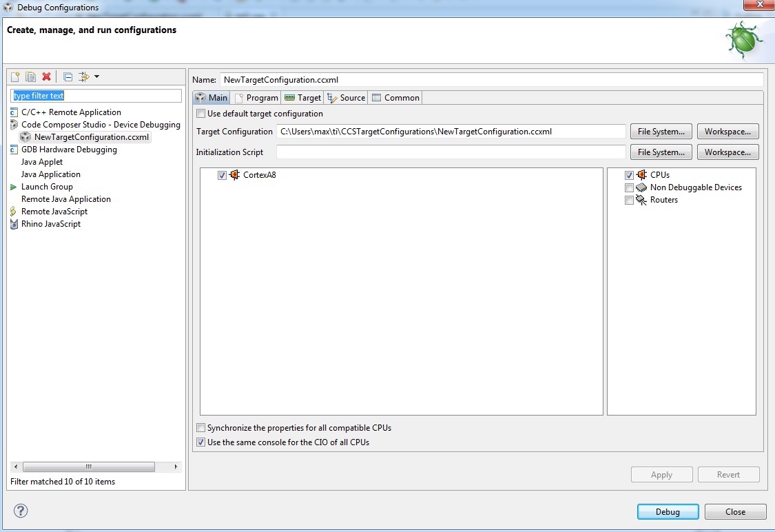Click the Close button

[736, 512]
